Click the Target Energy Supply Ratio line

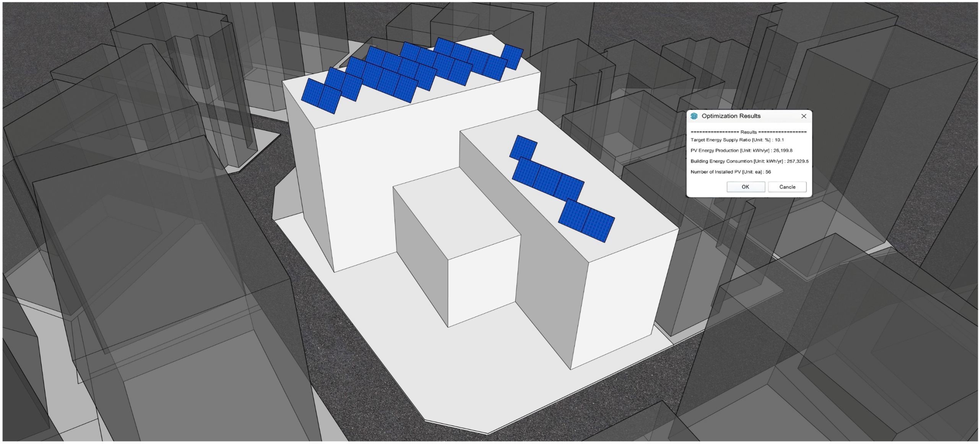(736, 140)
